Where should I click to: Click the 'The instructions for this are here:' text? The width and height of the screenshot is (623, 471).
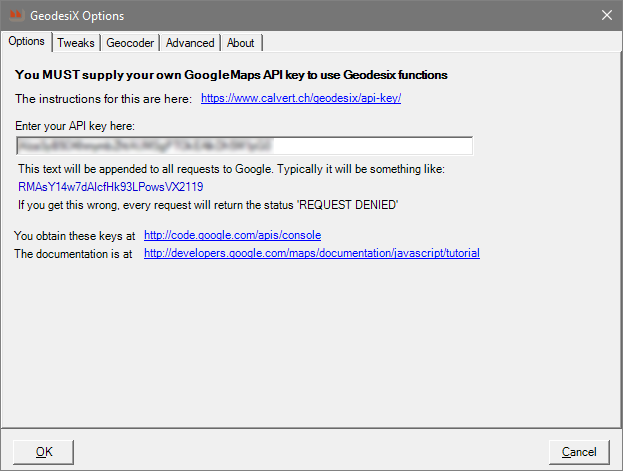click(x=104, y=99)
